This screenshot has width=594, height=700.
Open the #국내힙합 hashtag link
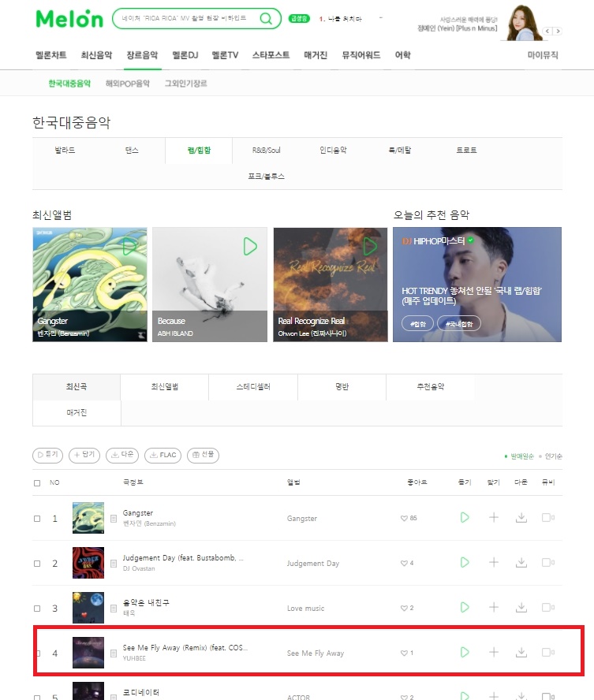[458, 324]
